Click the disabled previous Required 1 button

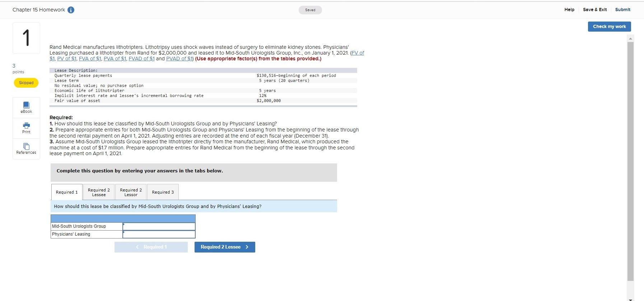tap(151, 247)
